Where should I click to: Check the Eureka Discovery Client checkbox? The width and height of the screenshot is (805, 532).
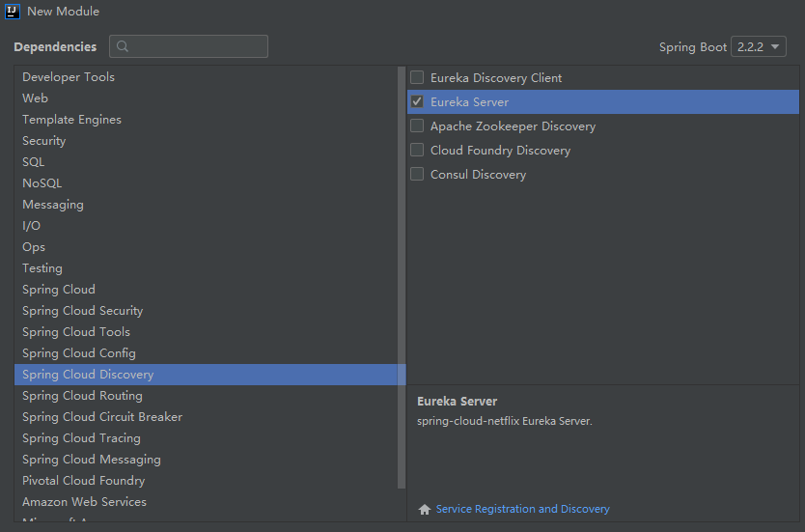(417, 77)
